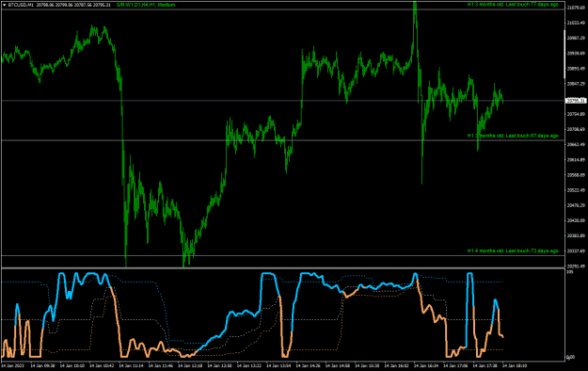The width and height of the screenshot is (588, 371).
Task: Click the OHLC price values in chart header
Action: pos(73,5)
